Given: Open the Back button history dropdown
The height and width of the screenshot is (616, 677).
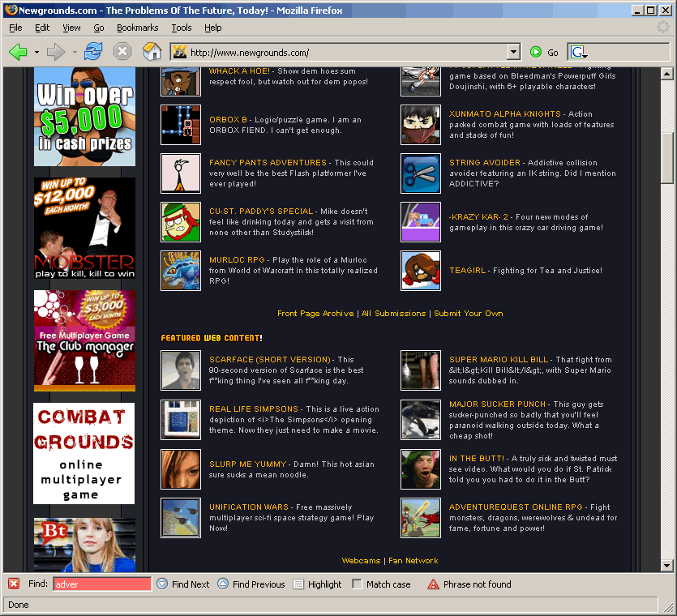Looking at the screenshot, I should pyautogui.click(x=36, y=53).
